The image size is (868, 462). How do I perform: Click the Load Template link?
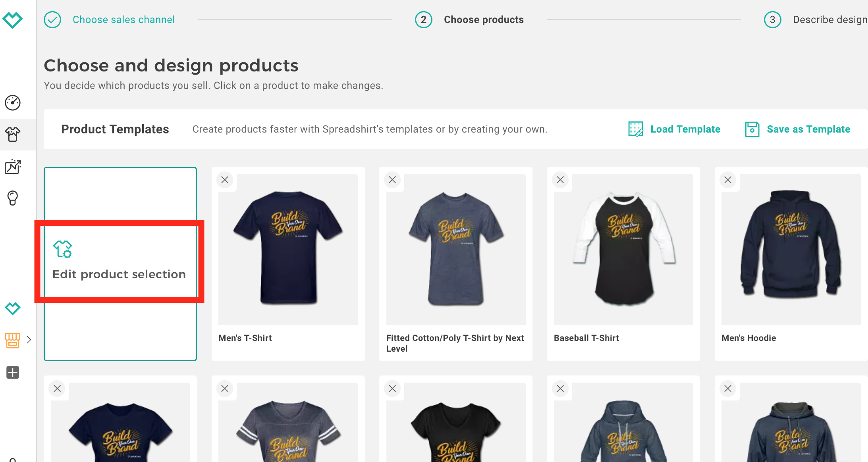tap(685, 129)
